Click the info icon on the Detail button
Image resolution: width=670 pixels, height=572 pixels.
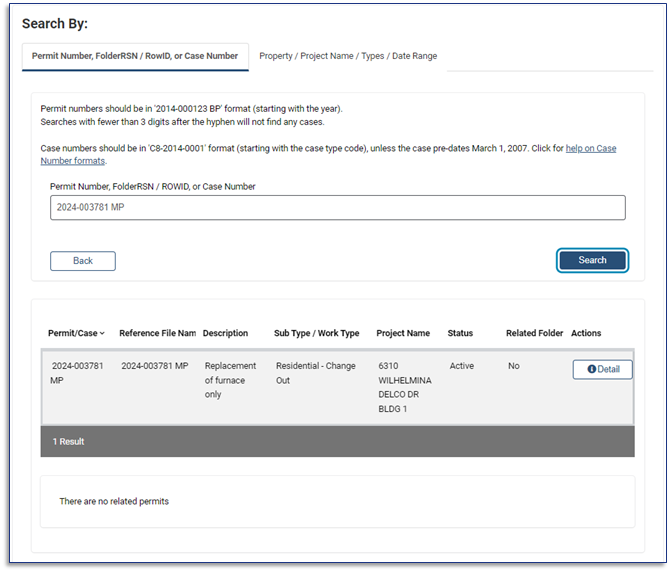(x=591, y=369)
